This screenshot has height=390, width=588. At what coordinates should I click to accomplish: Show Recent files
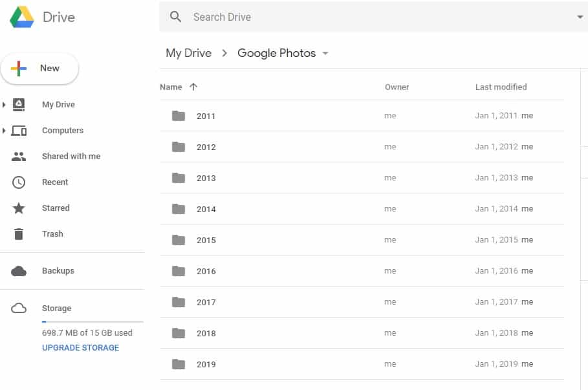click(x=55, y=182)
